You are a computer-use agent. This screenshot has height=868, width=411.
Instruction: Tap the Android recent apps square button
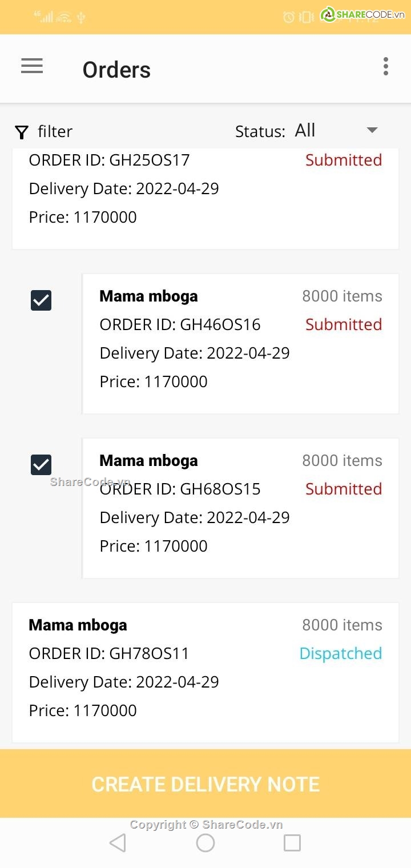[x=292, y=843]
